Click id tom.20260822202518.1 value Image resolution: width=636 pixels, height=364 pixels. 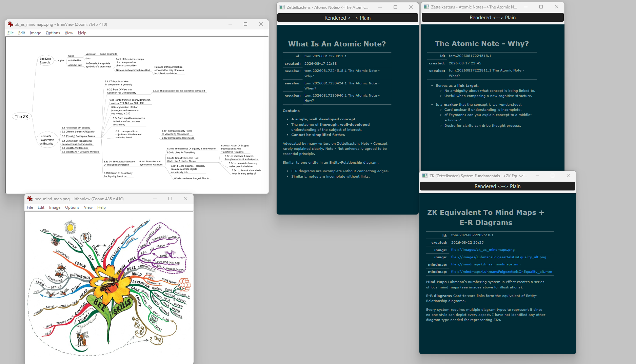point(472,235)
